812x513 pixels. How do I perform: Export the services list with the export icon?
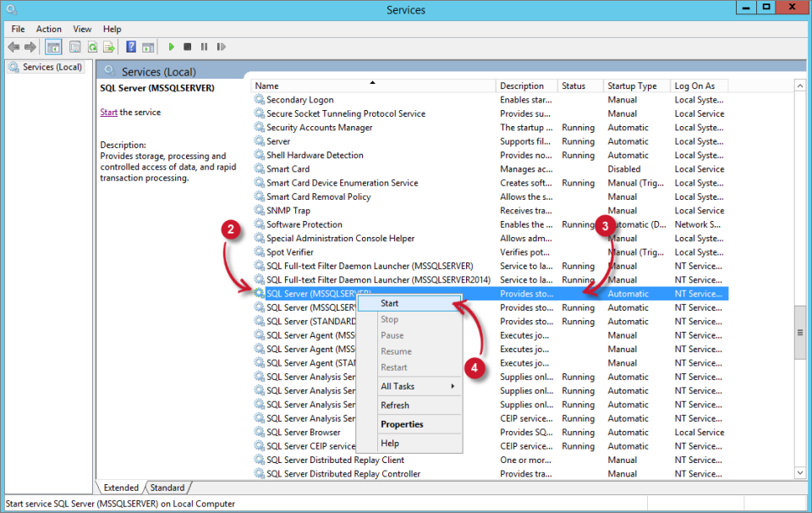click(109, 47)
